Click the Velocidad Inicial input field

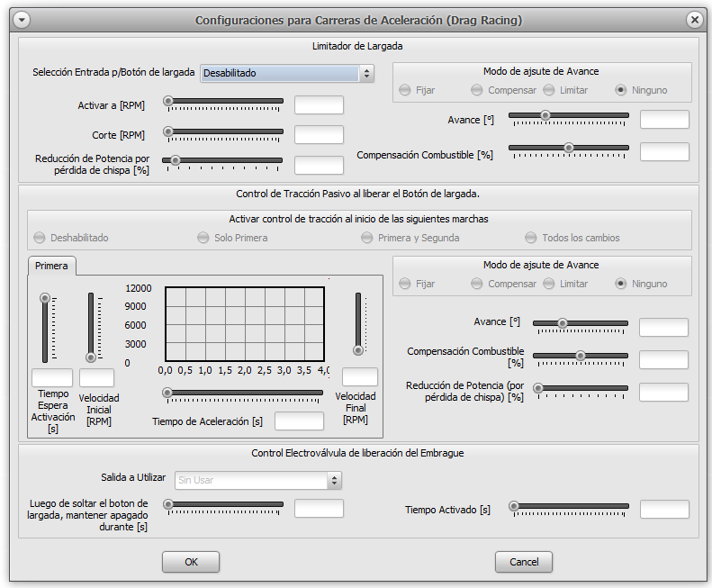pyautogui.click(x=96, y=377)
